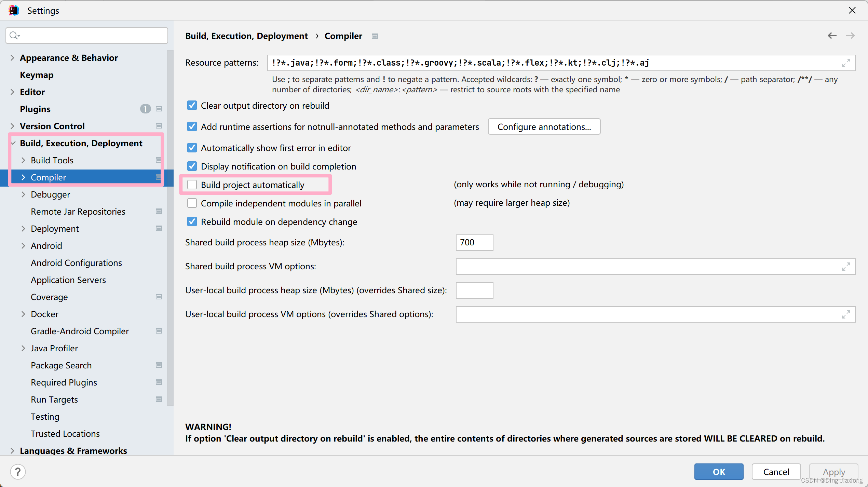Click the Resource patterns text field

pyautogui.click(x=561, y=63)
